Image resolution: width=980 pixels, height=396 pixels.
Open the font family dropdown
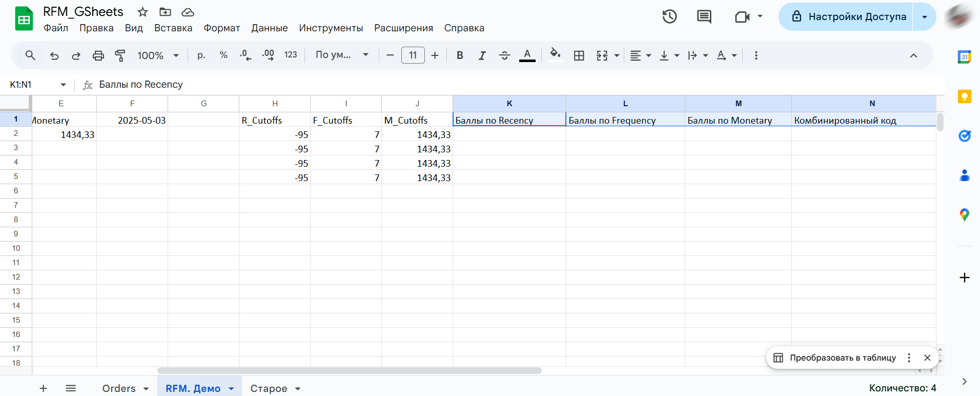[x=342, y=55]
